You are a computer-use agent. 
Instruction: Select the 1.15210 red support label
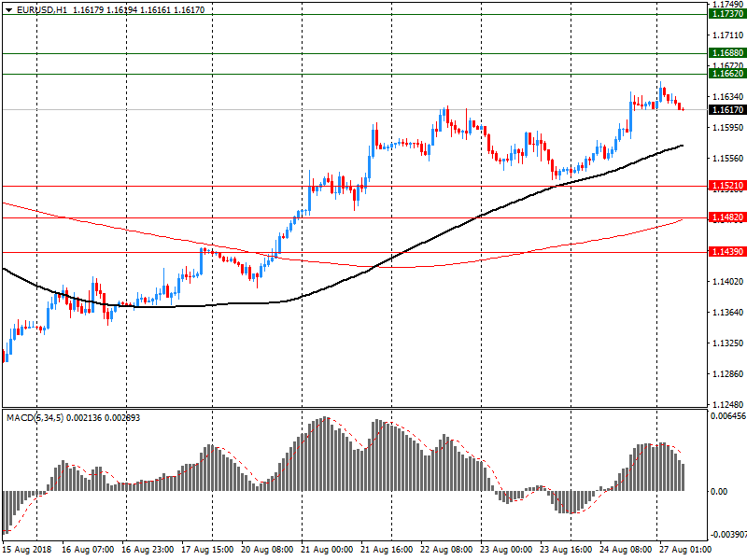tap(727, 185)
